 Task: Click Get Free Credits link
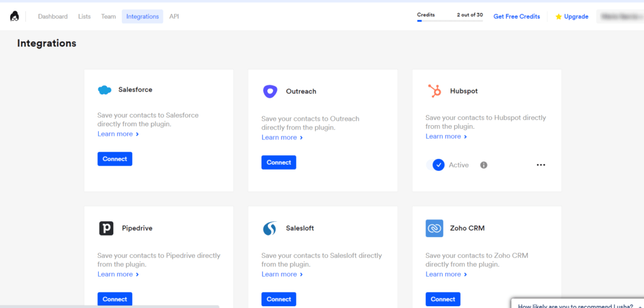pyautogui.click(x=517, y=16)
